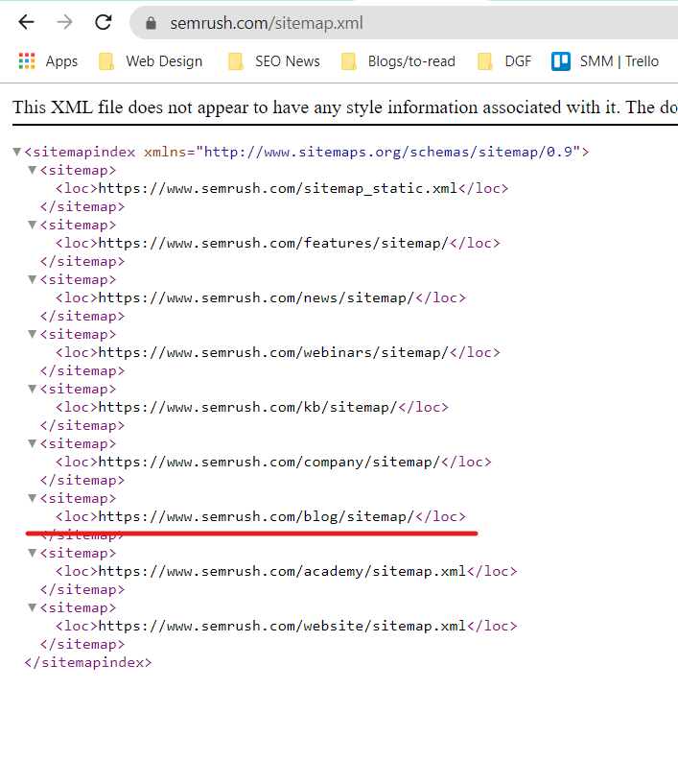The image size is (678, 784).
Task: Collapse the webinars/sitemap sitemap node
Action: coord(33,334)
